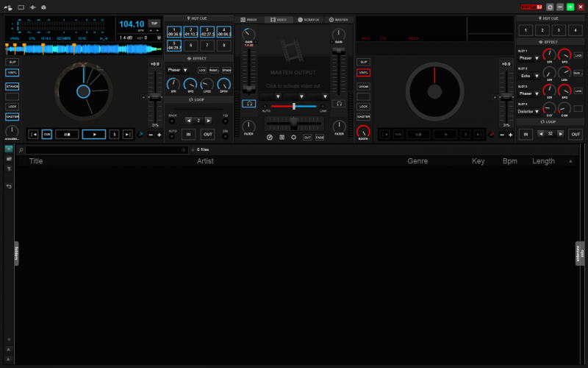
Task: Open slot 4 Distortion effect dropdown
Action: pyautogui.click(x=537, y=112)
